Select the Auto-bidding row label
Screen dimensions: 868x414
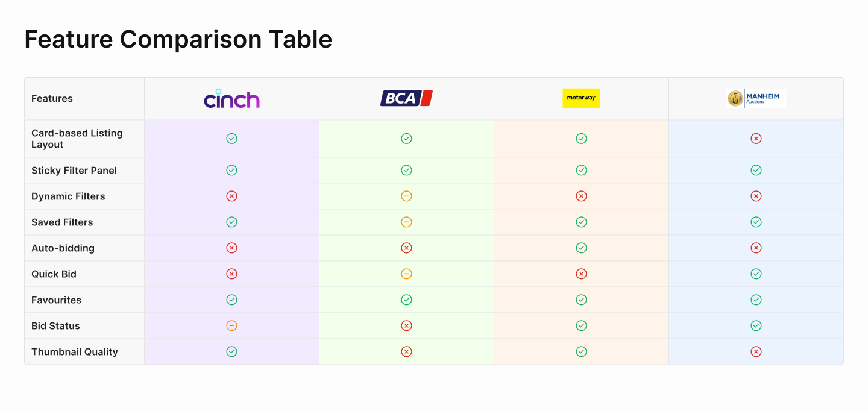coord(63,248)
